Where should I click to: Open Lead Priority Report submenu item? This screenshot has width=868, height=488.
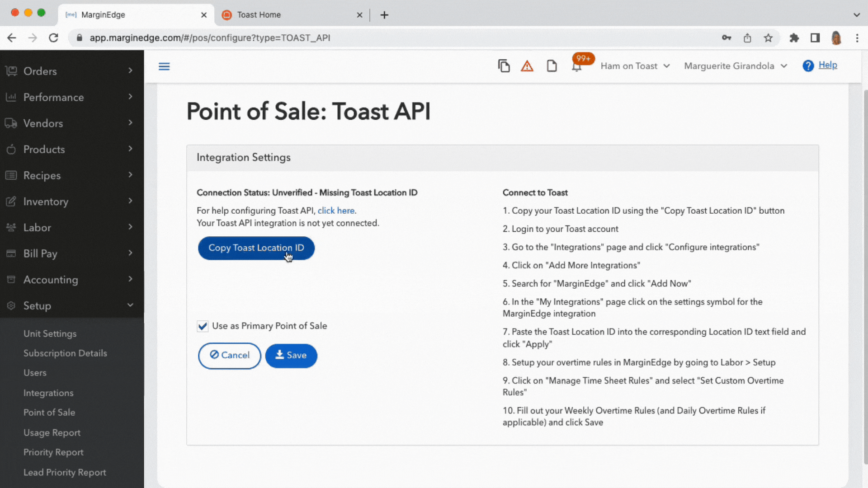pyautogui.click(x=65, y=472)
